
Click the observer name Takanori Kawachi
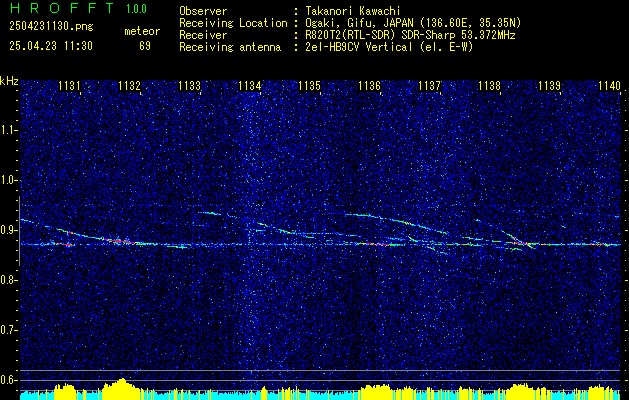[x=353, y=11]
